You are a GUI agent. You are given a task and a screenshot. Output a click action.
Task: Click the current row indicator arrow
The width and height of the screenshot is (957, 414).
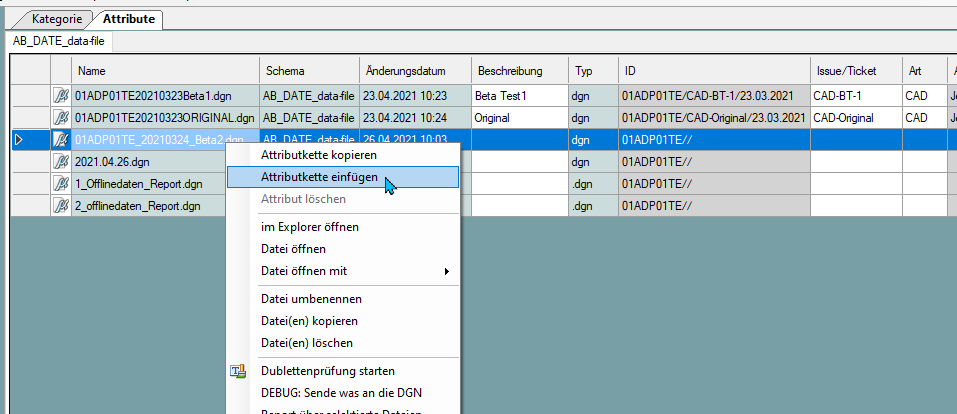pos(18,140)
